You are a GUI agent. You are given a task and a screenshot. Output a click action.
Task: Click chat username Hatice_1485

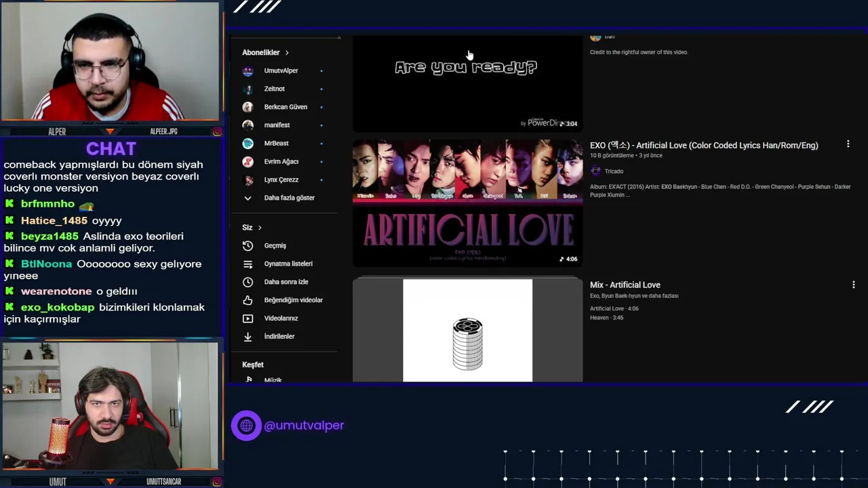click(x=54, y=220)
